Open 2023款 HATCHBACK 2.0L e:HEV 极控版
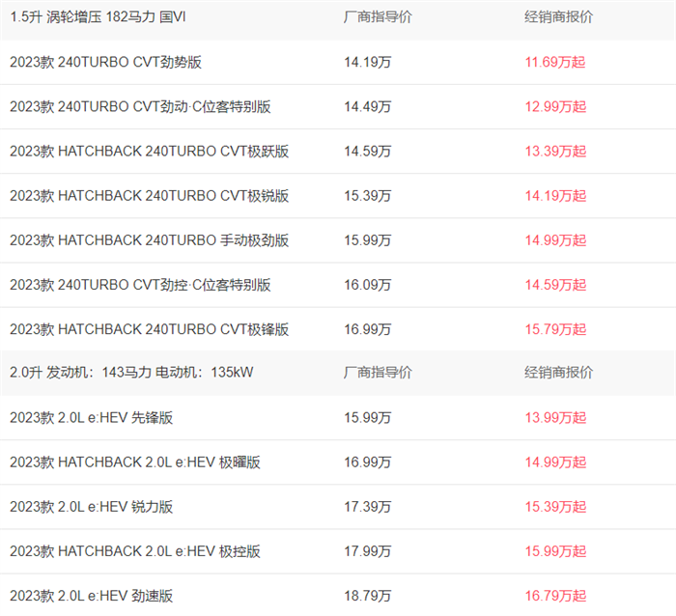Image resolution: width=676 pixels, height=616 pixels. pyautogui.click(x=135, y=551)
